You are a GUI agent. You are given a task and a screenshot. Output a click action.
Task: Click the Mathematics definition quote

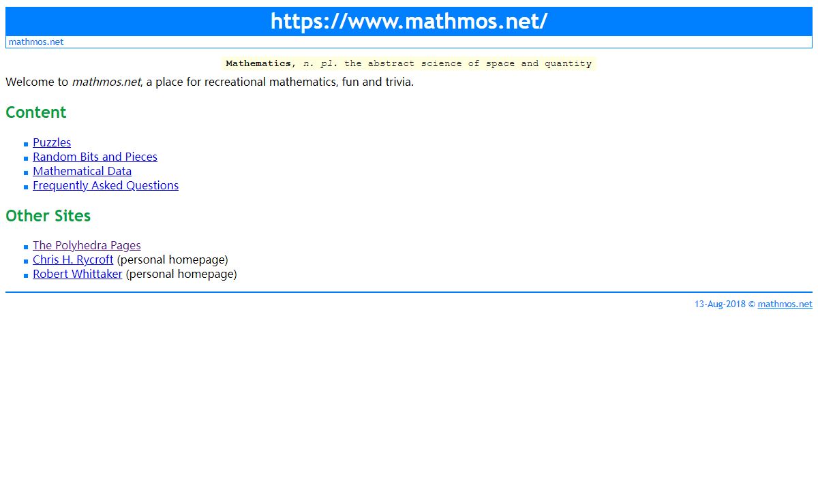409,63
